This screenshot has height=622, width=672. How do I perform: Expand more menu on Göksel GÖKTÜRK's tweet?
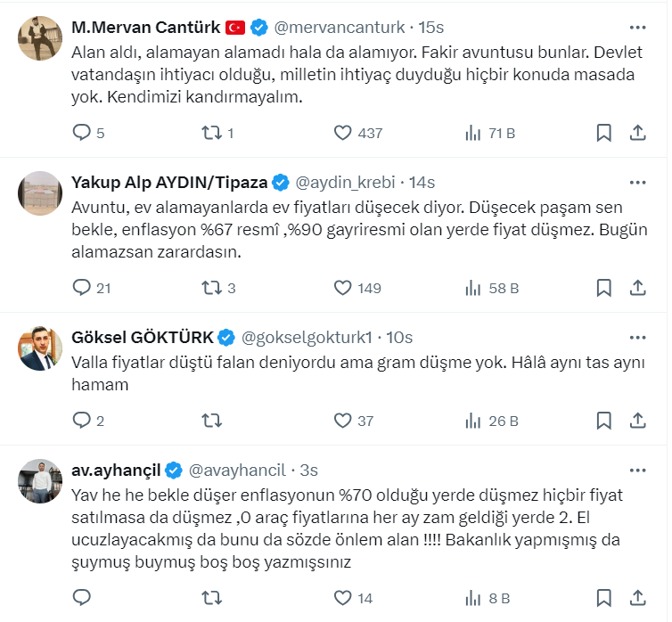click(637, 338)
